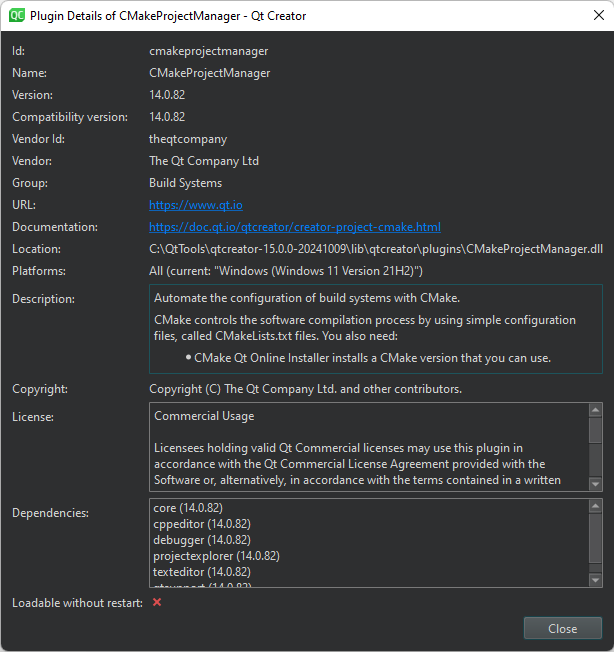Click the License box scroll up arrow
The image size is (614, 652).
(596, 411)
